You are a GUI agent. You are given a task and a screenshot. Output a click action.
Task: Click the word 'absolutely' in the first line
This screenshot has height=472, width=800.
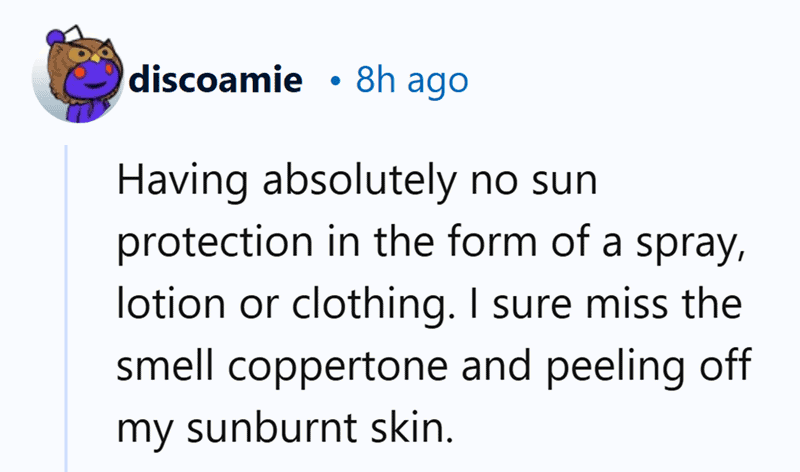tap(360, 181)
